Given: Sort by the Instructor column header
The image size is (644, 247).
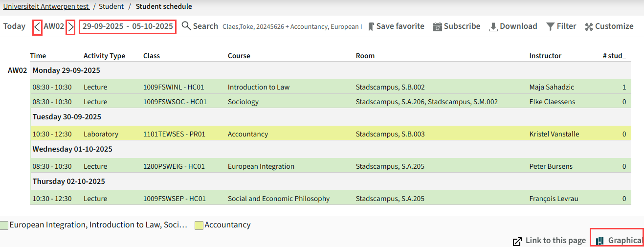Looking at the screenshot, I should [545, 56].
